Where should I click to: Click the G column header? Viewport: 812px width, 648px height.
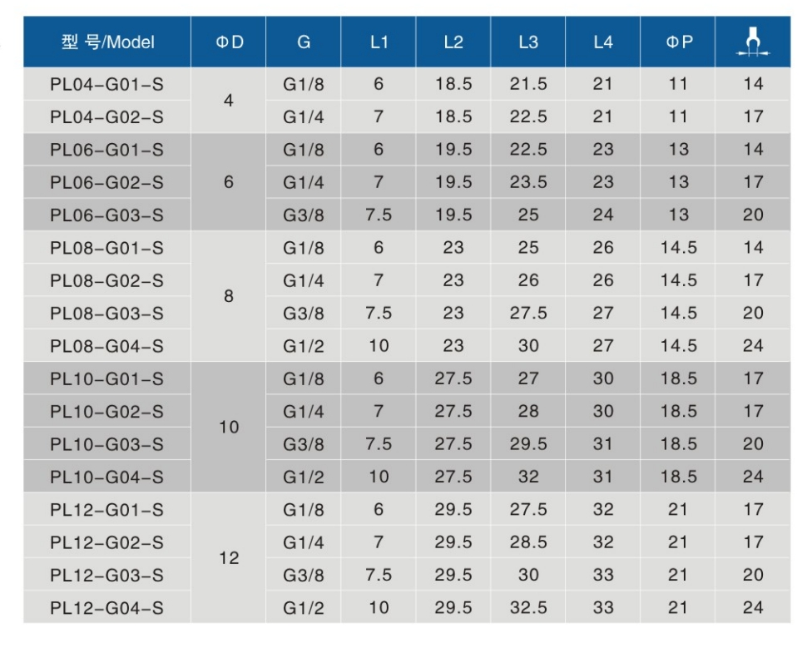(304, 42)
